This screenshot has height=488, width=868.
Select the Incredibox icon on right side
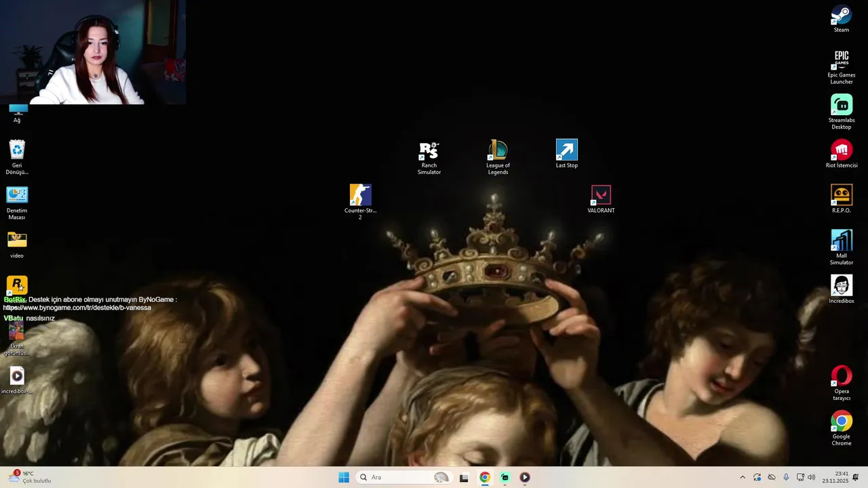point(841,289)
